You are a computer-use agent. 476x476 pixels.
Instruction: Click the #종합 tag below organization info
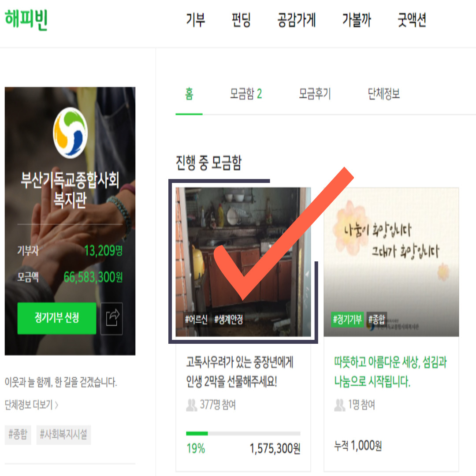click(18, 435)
